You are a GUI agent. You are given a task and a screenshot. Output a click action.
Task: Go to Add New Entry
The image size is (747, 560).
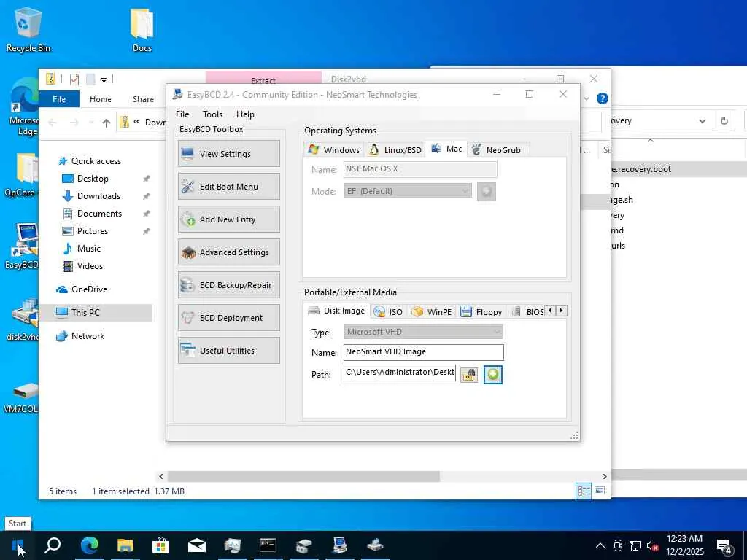coord(228,219)
